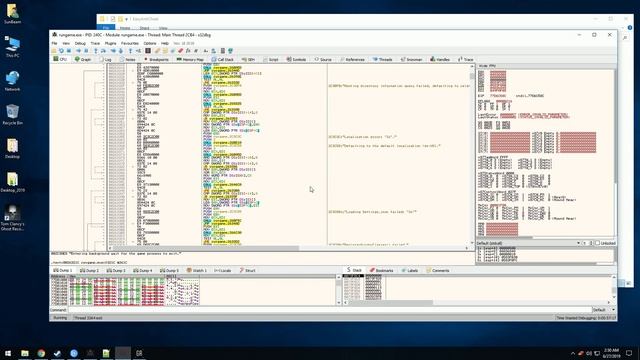Viewport: 640px width, 360px height.
Task: Click the Functions (fx) toolbar icon
Action: [x=188, y=51]
